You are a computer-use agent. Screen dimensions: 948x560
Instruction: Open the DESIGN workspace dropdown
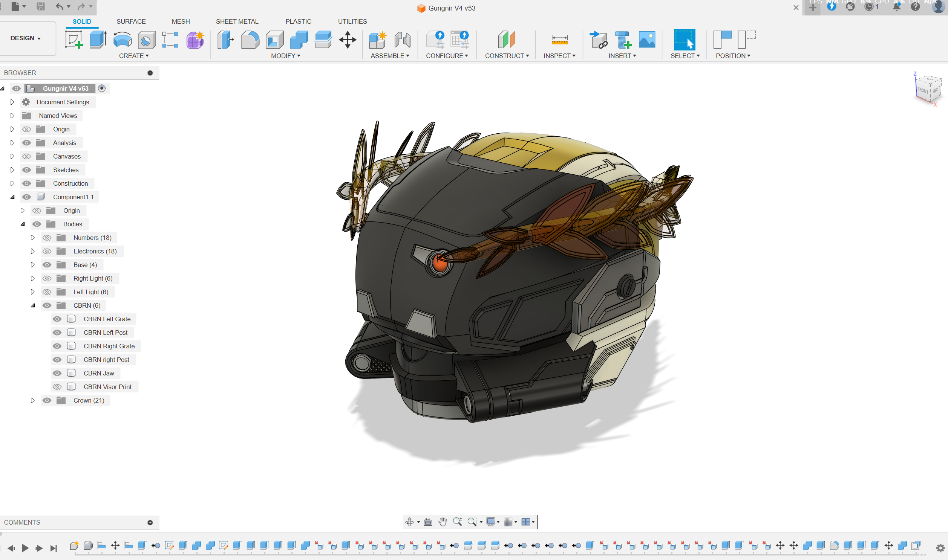[x=26, y=38]
